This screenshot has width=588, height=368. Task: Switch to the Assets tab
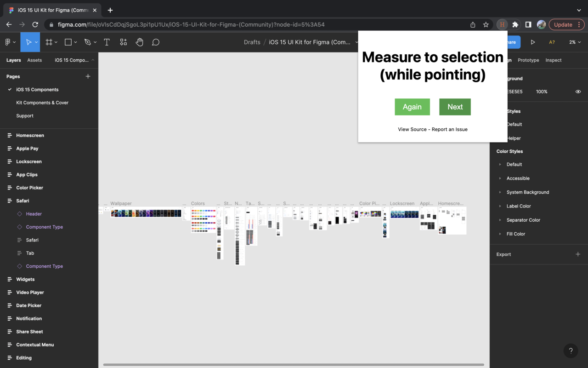pyautogui.click(x=34, y=60)
